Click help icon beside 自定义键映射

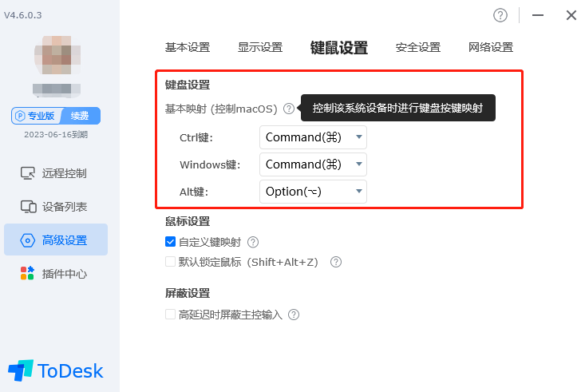[253, 242]
